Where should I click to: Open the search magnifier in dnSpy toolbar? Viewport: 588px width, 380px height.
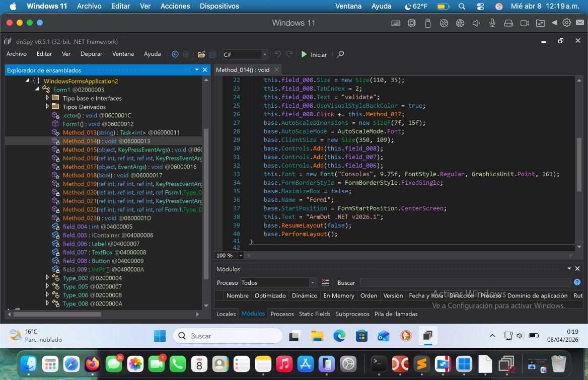[x=340, y=54]
